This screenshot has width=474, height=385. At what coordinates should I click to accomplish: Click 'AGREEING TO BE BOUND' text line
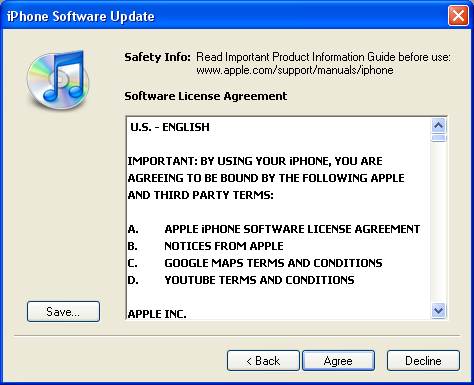coord(266,178)
